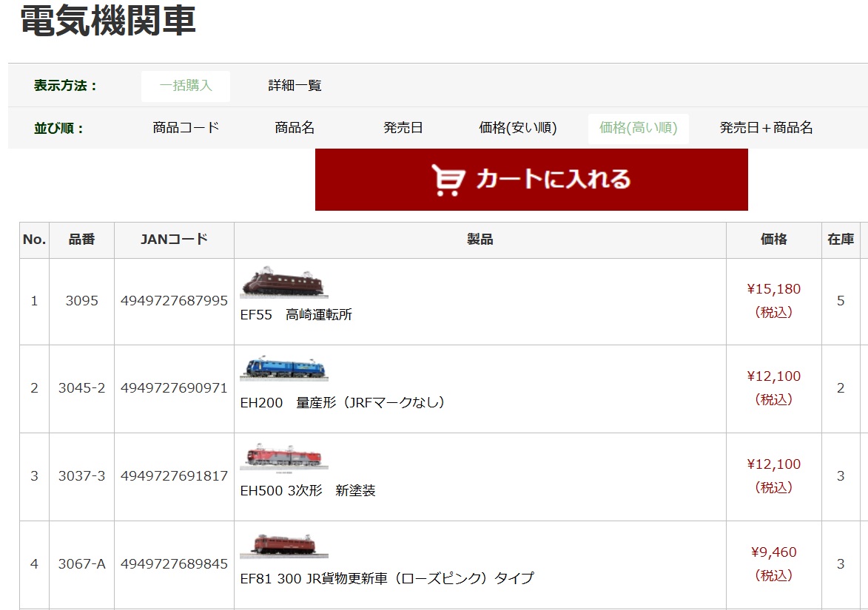Viewport: 868px width, 610px height.
Task: Open the EF55 locomotive thumbnail
Action: 283,282
